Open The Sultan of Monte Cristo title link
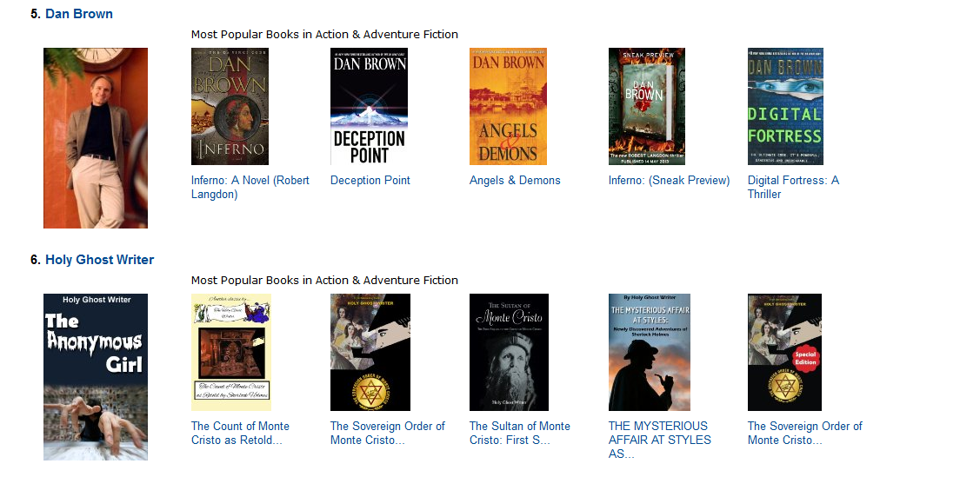Screen dimensions: 980x477 pyautogui.click(x=520, y=434)
